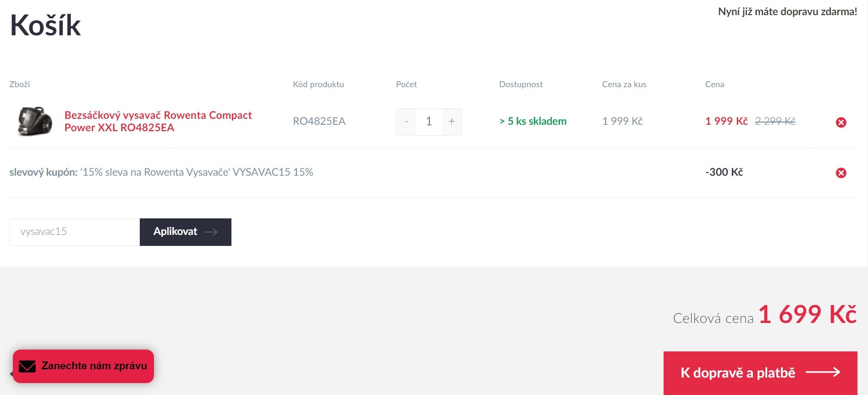
Task: Open the Zanechte nám zprávu widget
Action: pyautogui.click(x=94, y=366)
